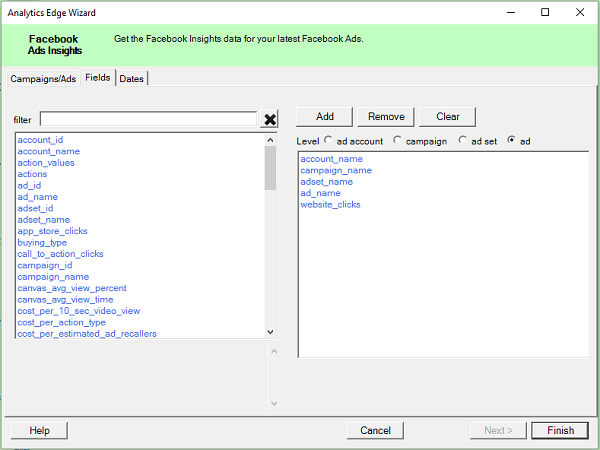600x450 pixels.
Task: Select the campaign level radio button
Action: pos(398,140)
